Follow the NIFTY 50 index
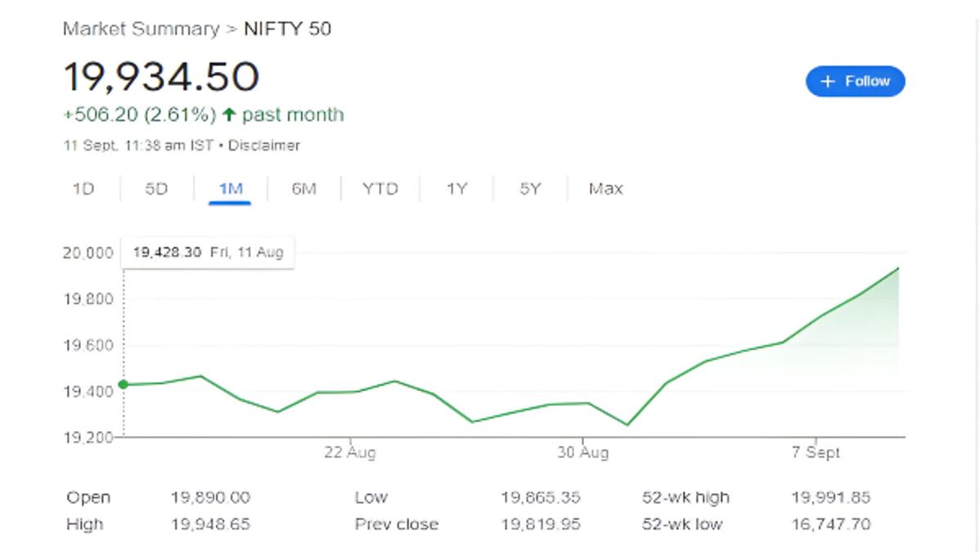Viewport: 980px width, 552px height. pyautogui.click(x=855, y=81)
